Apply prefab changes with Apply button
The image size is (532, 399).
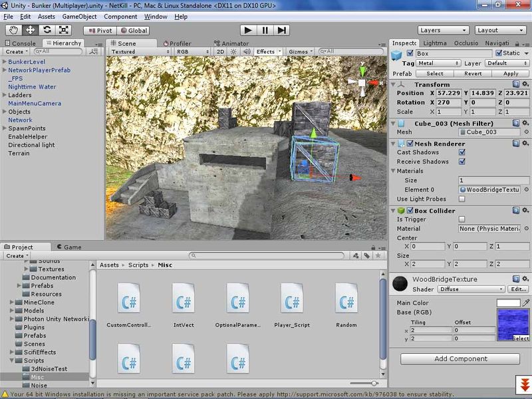tap(510, 73)
